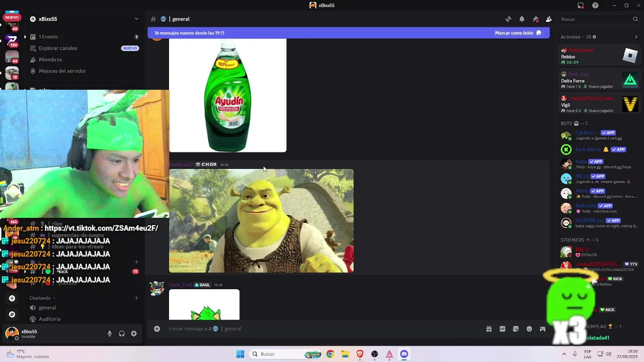Open Discover servers compass icon
The width and height of the screenshot is (644, 362).
[12, 314]
